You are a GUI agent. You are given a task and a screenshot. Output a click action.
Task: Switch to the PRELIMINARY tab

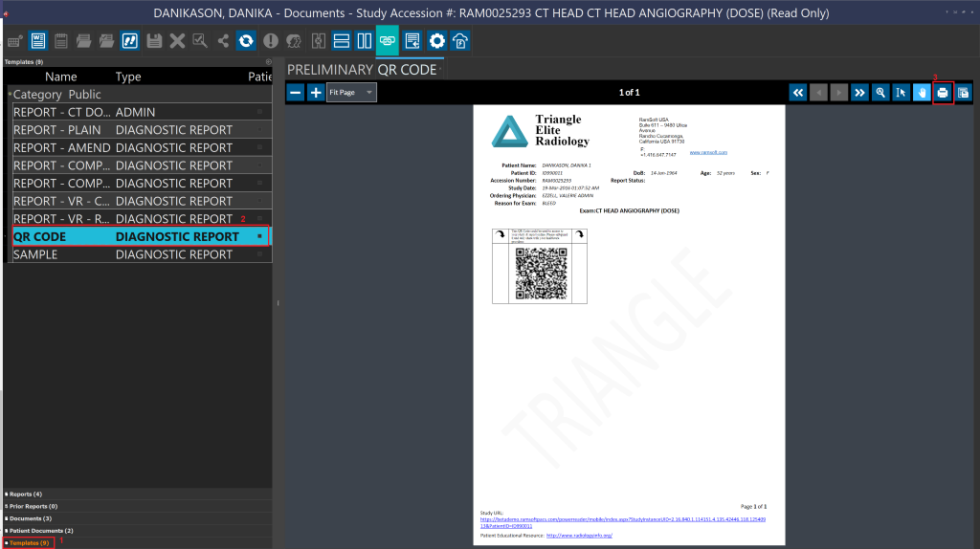[x=329, y=70]
